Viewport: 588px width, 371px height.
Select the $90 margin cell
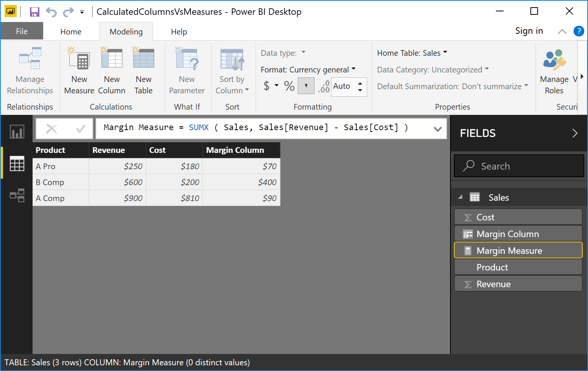click(242, 198)
